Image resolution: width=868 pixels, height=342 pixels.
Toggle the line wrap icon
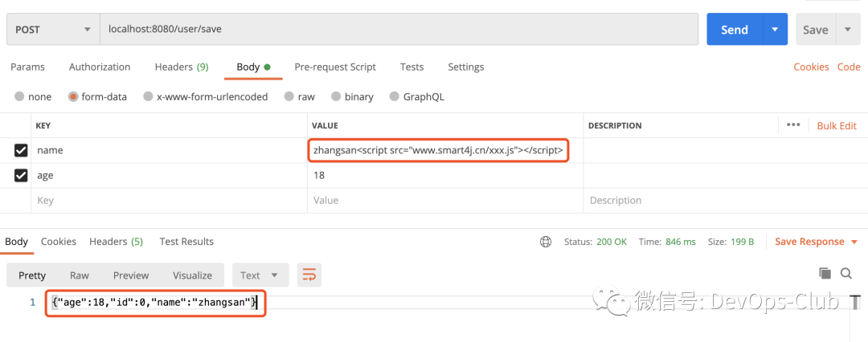309,275
